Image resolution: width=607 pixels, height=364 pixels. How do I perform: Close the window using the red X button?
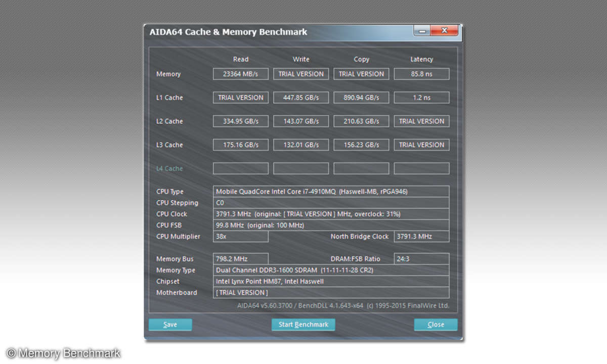[445, 31]
